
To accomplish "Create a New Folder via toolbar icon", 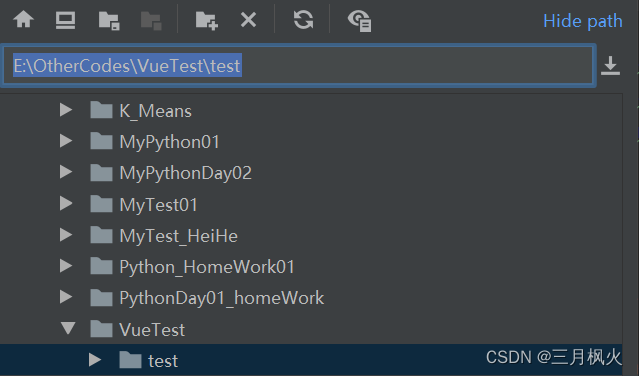I will [x=207, y=20].
